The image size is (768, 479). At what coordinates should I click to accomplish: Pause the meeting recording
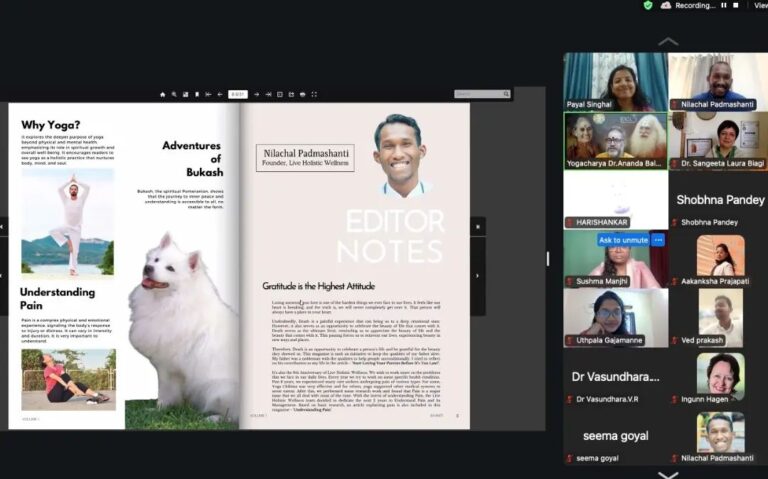[723, 5]
